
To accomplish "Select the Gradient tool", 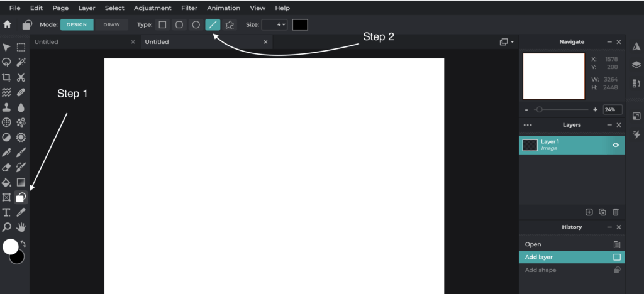I will (x=21, y=182).
